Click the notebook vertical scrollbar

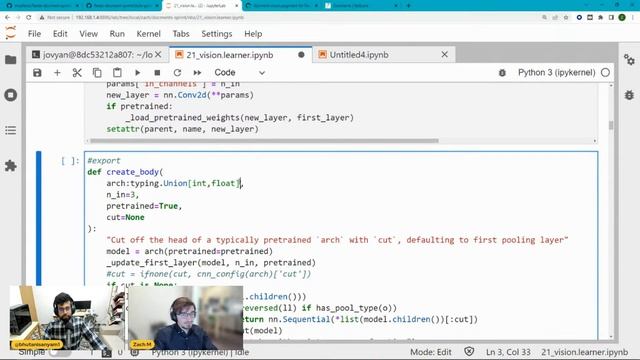pyautogui.click(x=611, y=125)
